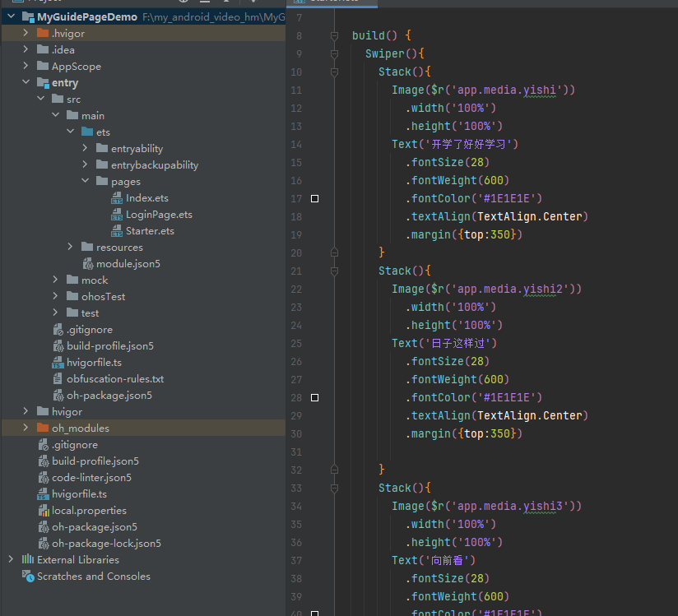
Task: Click the External Libraries icon
Action: click(28, 559)
